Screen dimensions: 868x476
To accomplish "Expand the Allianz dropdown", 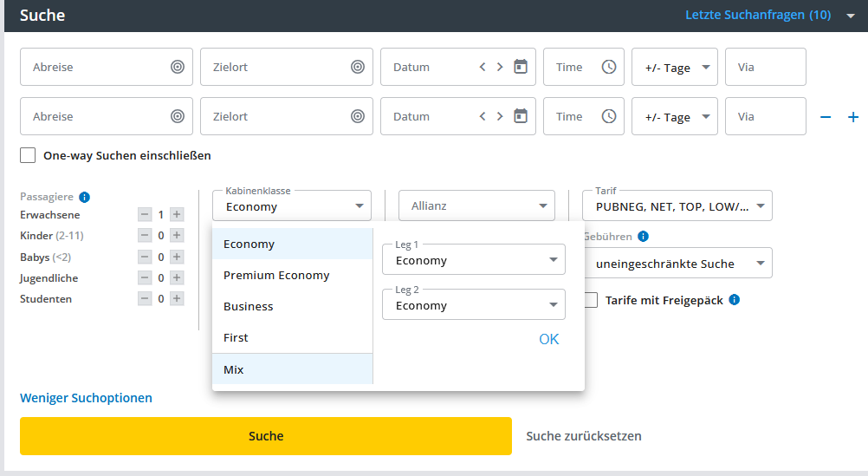I will point(476,206).
